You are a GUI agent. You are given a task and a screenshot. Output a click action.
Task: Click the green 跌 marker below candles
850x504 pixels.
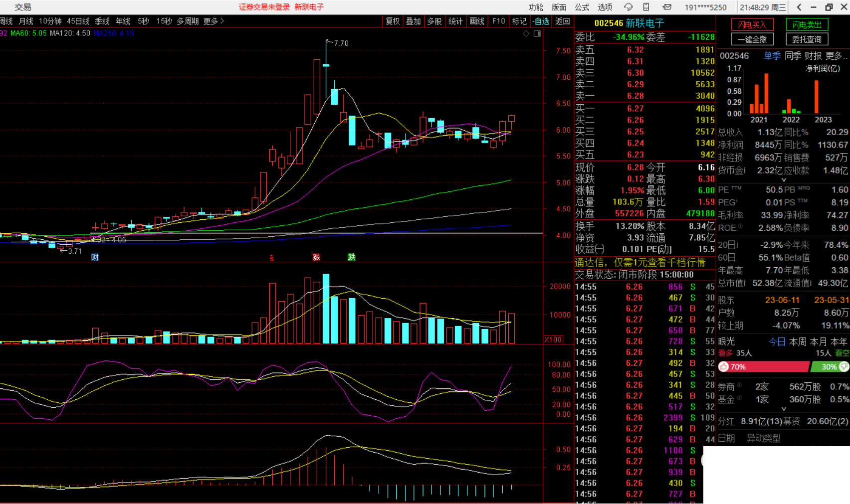coord(352,257)
